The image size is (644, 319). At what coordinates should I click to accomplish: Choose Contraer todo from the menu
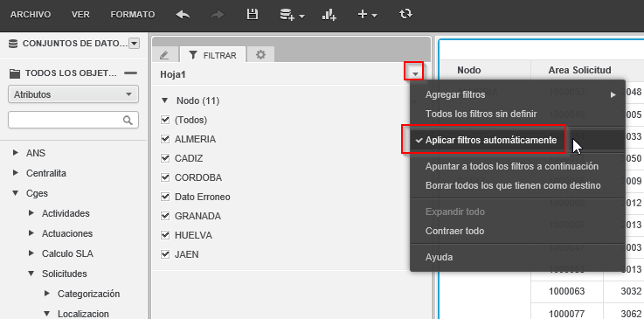click(454, 231)
